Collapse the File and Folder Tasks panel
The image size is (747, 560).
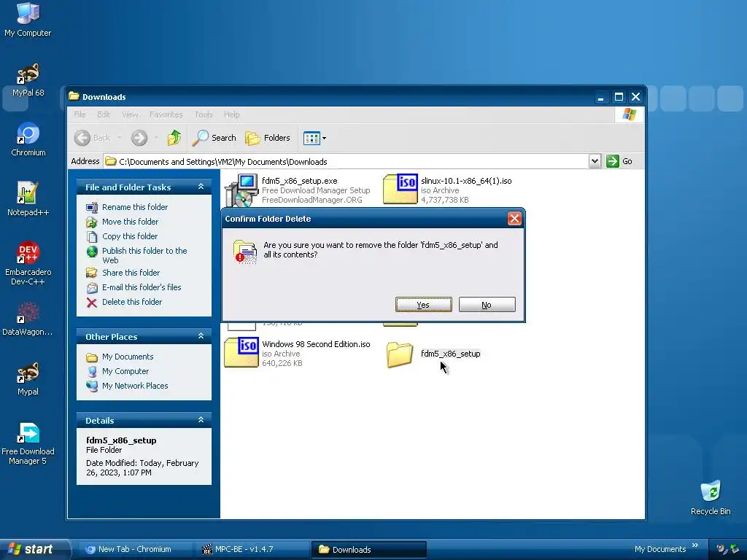point(201,187)
